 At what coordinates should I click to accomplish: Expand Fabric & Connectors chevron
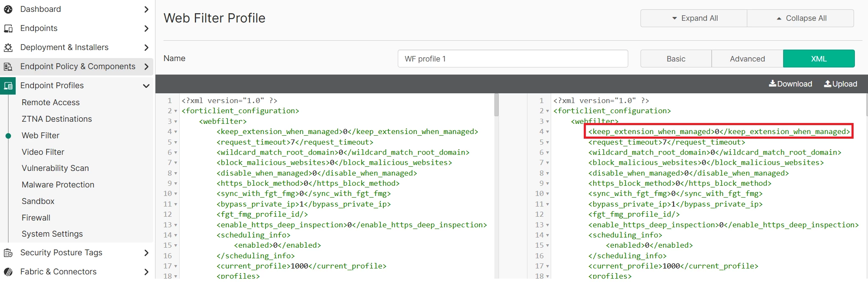coord(146,272)
